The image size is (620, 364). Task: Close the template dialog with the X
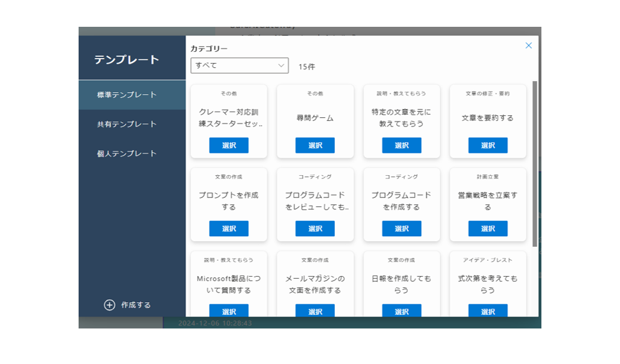[528, 45]
